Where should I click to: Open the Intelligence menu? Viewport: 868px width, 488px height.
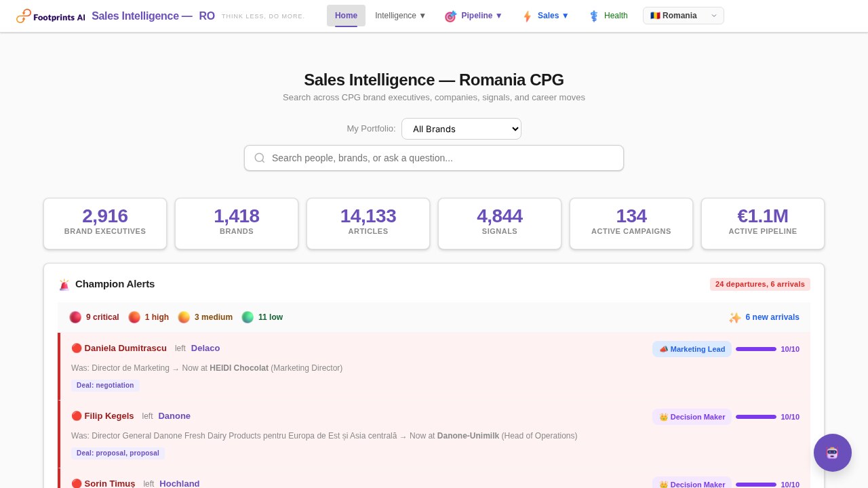401,16
